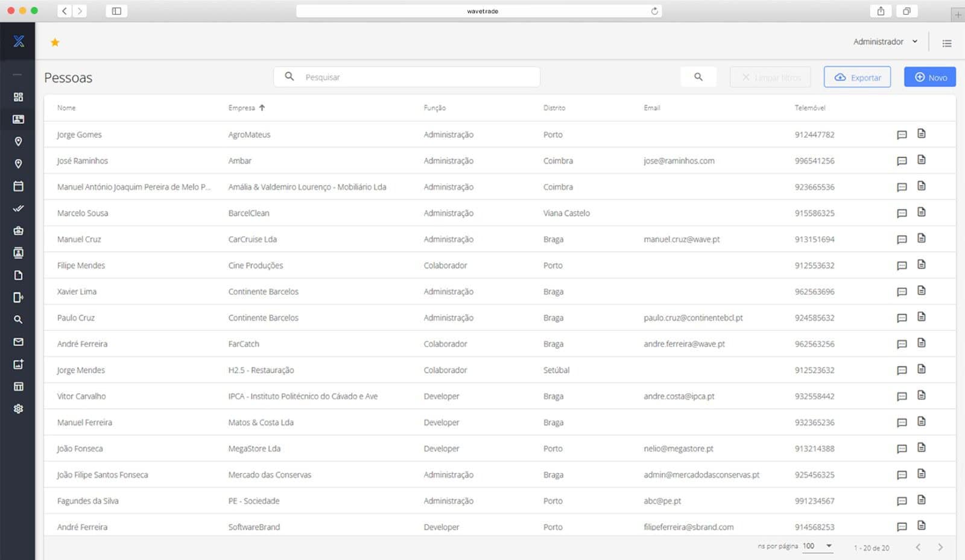Go to previous page arrow

(x=918, y=547)
